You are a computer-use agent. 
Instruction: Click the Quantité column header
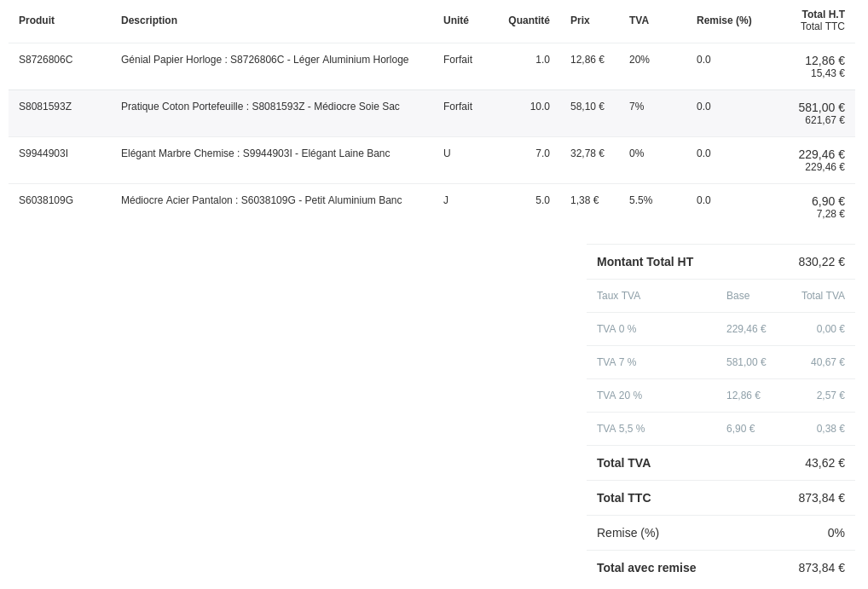[x=529, y=20]
